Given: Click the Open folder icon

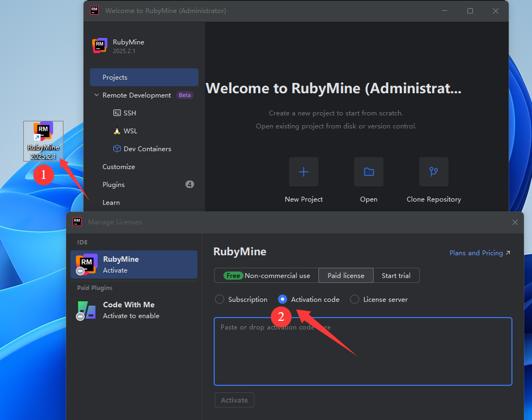Looking at the screenshot, I should 368,172.
